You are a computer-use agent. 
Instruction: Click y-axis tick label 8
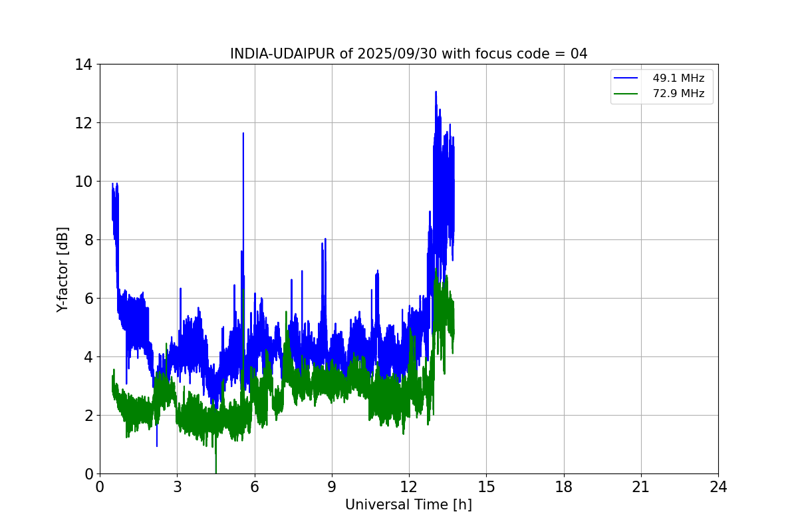88,240
